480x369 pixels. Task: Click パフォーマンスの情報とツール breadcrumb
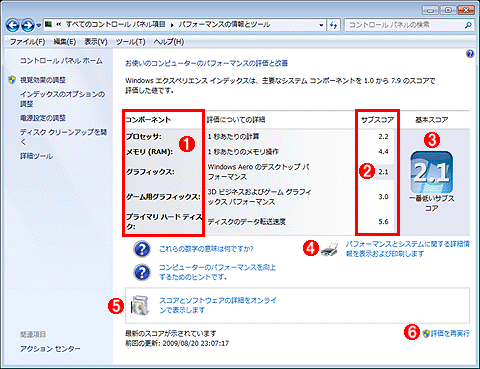coord(224,25)
